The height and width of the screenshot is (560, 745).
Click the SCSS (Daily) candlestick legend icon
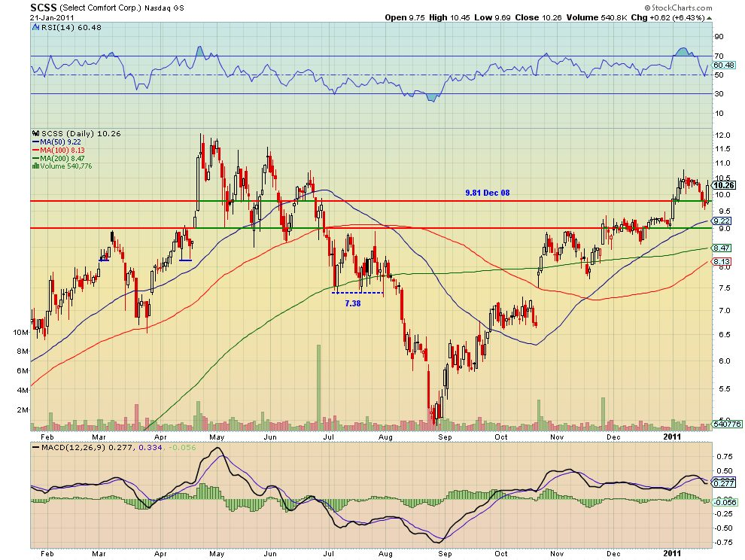(x=35, y=133)
